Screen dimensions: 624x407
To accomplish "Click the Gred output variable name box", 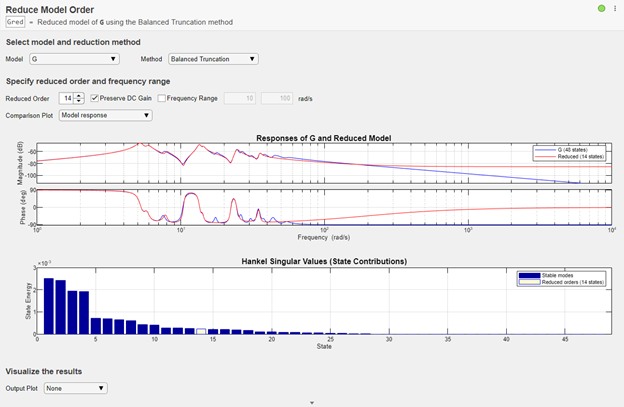I will click(15, 22).
